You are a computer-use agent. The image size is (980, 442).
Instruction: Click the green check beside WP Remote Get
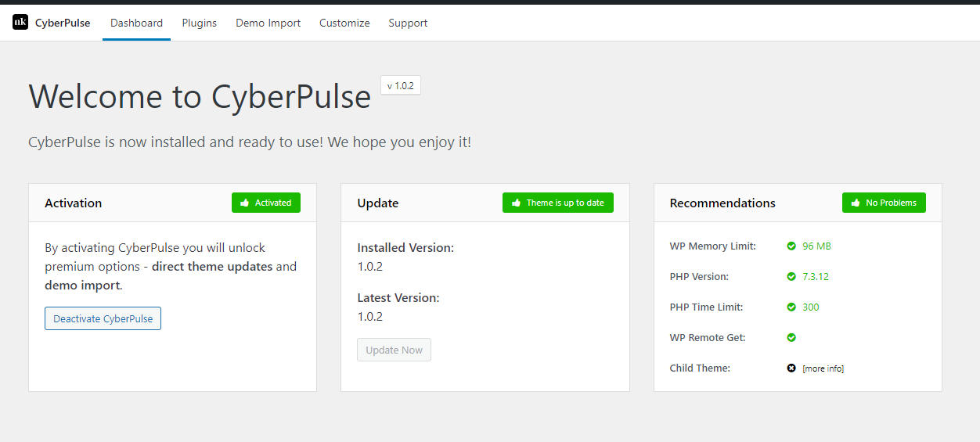click(x=791, y=338)
